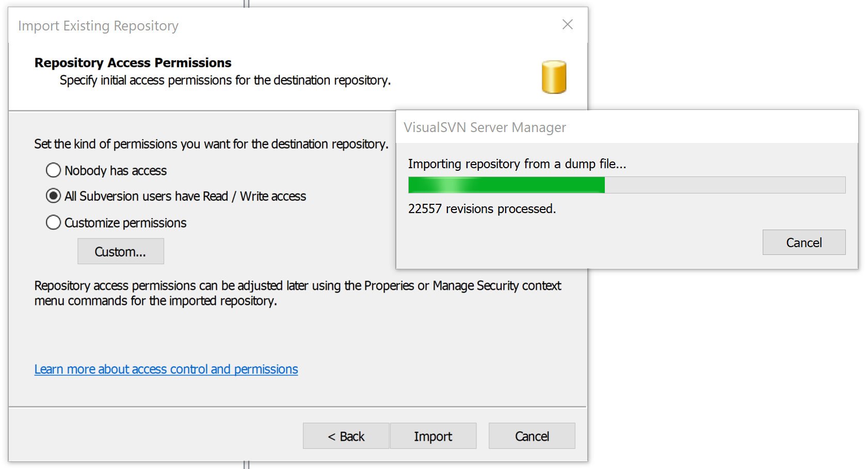Close the Import Existing Repository dialog

coord(567,25)
